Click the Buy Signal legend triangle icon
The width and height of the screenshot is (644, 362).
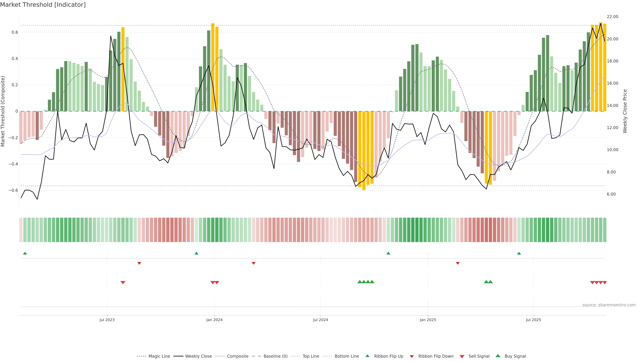[x=498, y=356]
